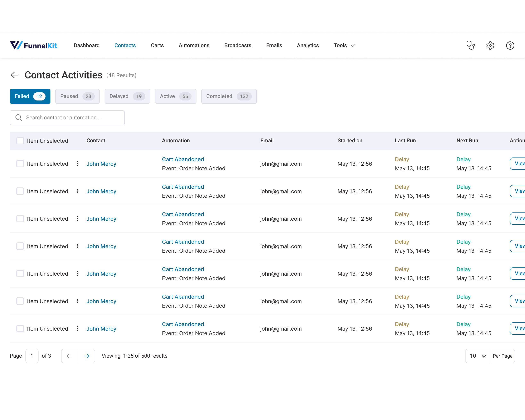
Task: Open the 10 per page dropdown
Action: click(x=477, y=356)
